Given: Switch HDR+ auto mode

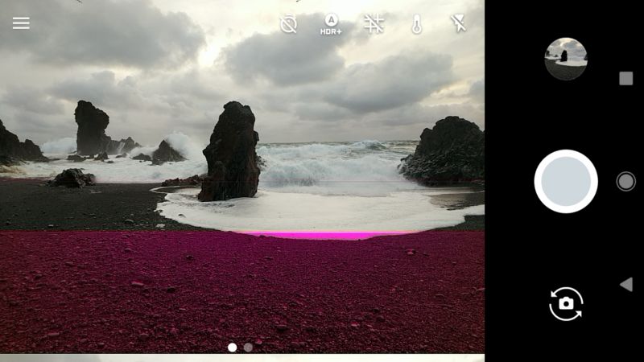Looking at the screenshot, I should tap(331, 24).
